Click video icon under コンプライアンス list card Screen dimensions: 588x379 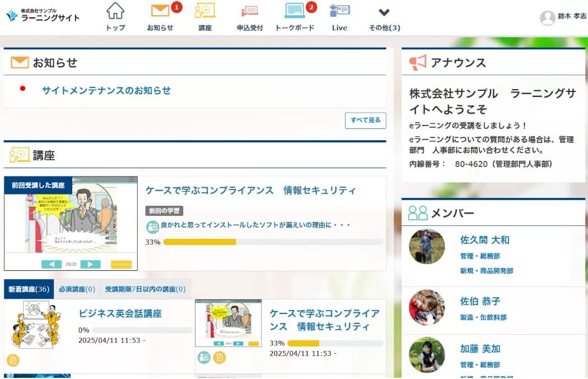point(204,357)
